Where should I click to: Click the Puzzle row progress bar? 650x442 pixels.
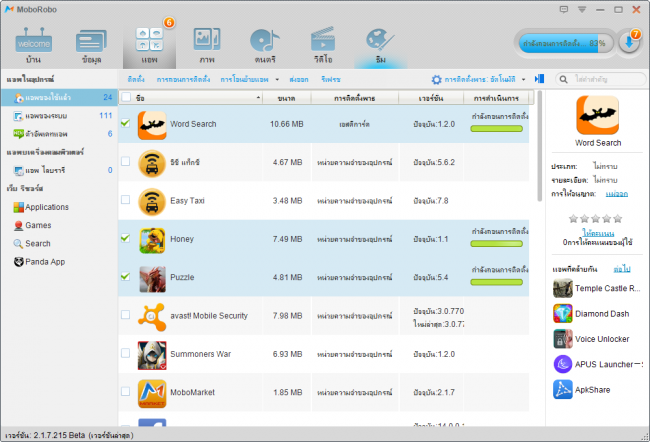pos(496,282)
